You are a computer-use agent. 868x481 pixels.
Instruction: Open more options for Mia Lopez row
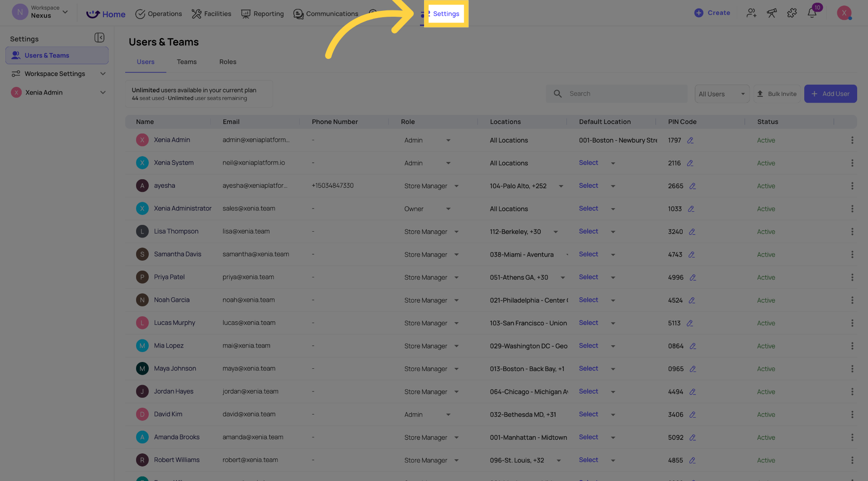[x=852, y=346]
